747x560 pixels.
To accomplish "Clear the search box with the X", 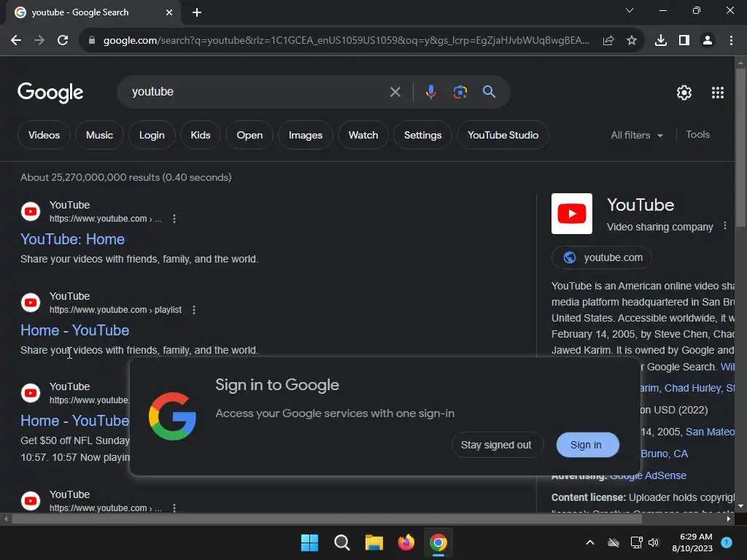I will point(395,92).
